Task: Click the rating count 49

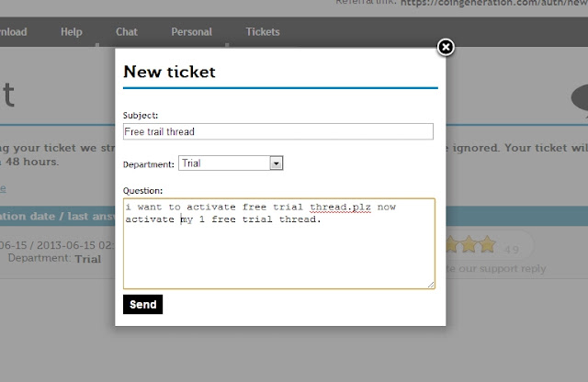Action: point(513,249)
